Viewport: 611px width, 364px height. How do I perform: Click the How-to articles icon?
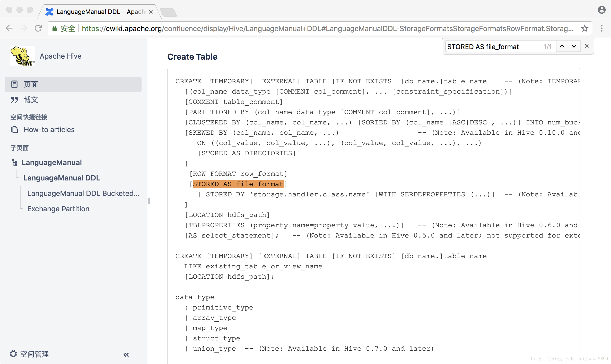pyautogui.click(x=14, y=130)
